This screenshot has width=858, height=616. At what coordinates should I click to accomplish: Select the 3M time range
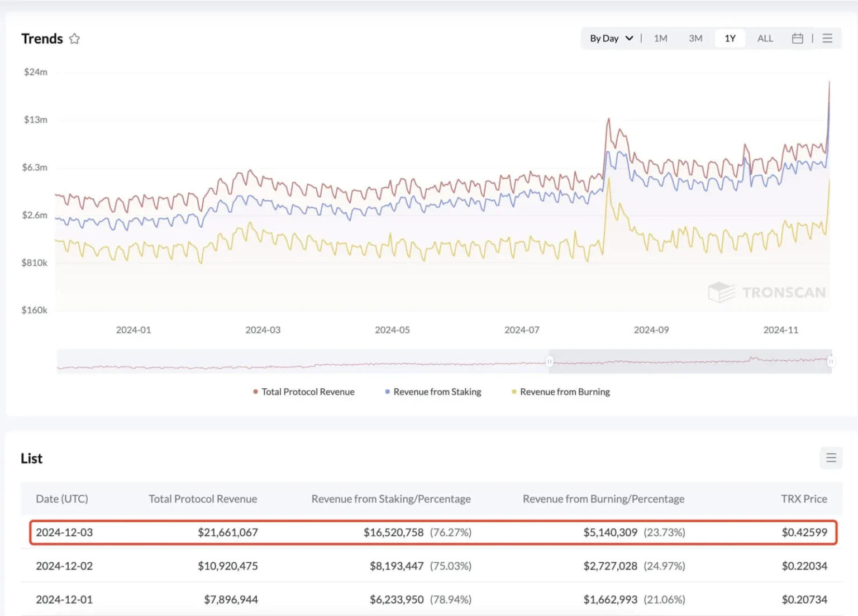[695, 38]
